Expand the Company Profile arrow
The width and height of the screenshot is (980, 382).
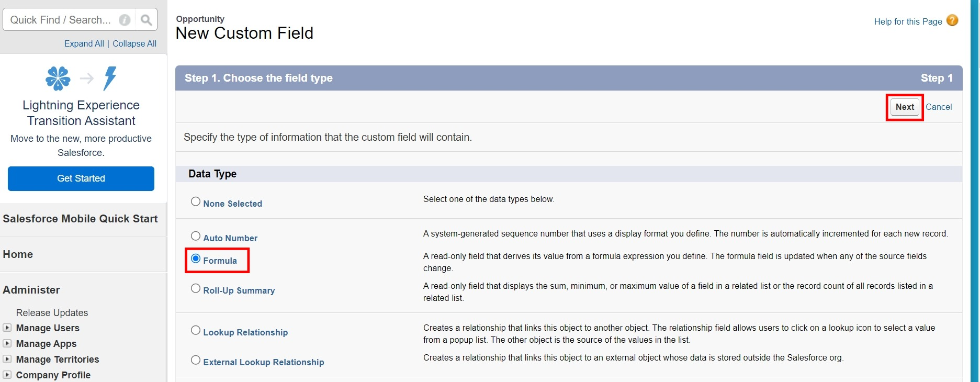tap(7, 375)
